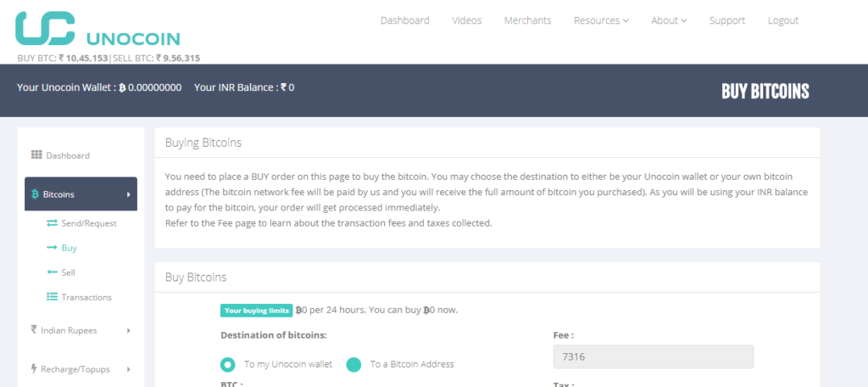Click the Destination of bitcoins label
The height and width of the screenshot is (387, 868).
274,335
